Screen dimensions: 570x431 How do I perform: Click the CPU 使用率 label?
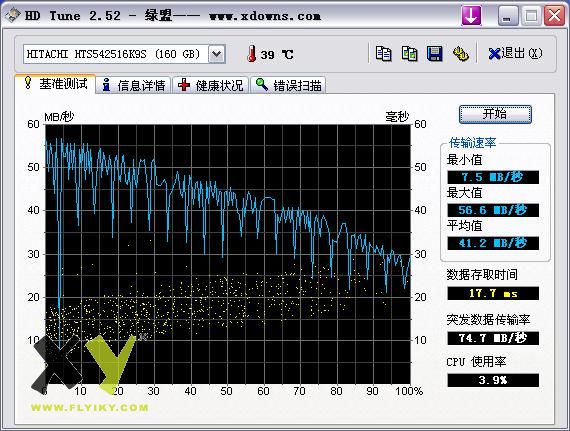point(476,362)
